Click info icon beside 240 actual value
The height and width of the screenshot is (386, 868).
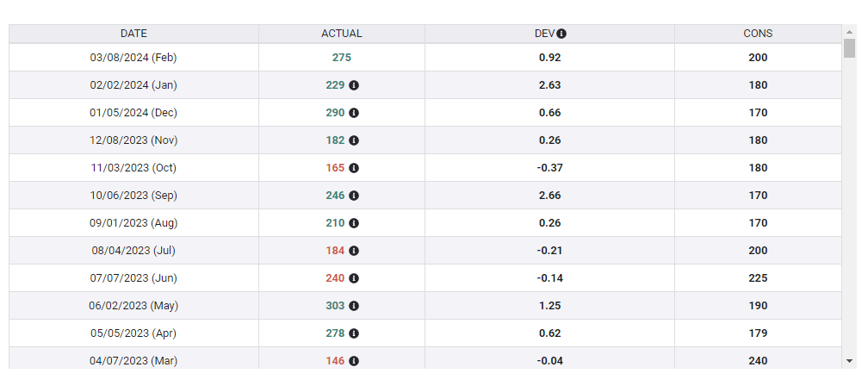[354, 278]
